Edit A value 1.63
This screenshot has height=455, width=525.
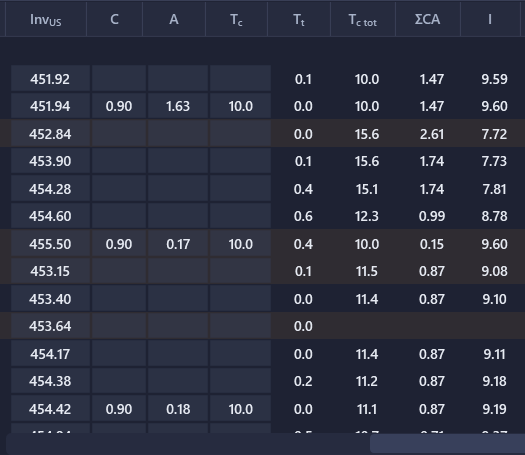point(178,106)
